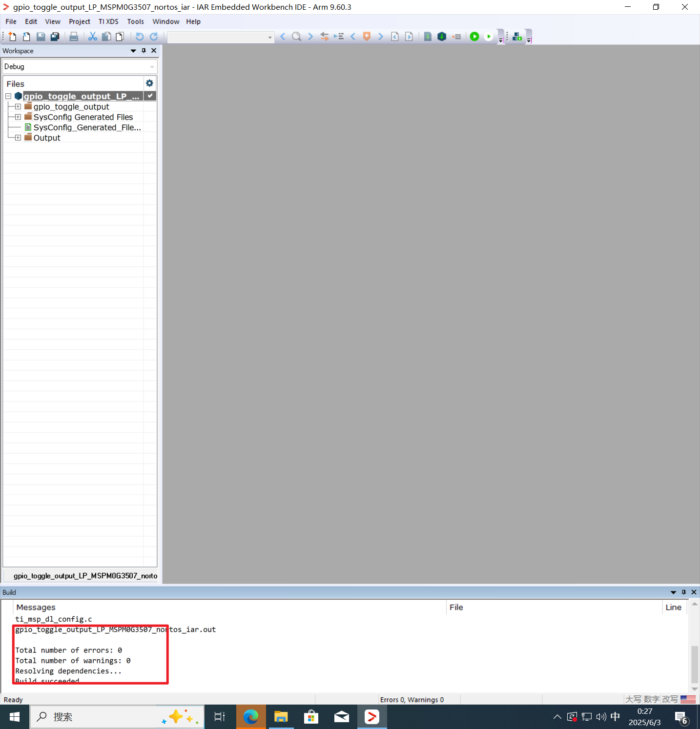This screenshot has height=729, width=700.
Task: Open the Project menu
Action: pos(80,21)
